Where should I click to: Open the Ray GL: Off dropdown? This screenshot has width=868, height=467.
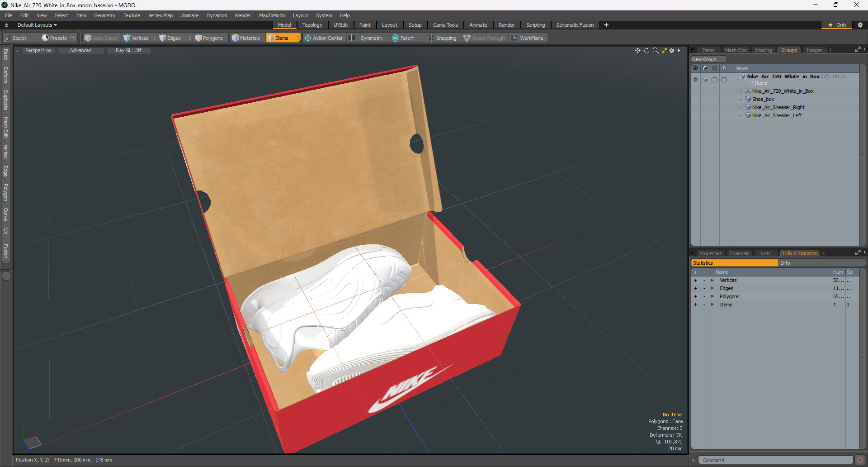coord(128,50)
